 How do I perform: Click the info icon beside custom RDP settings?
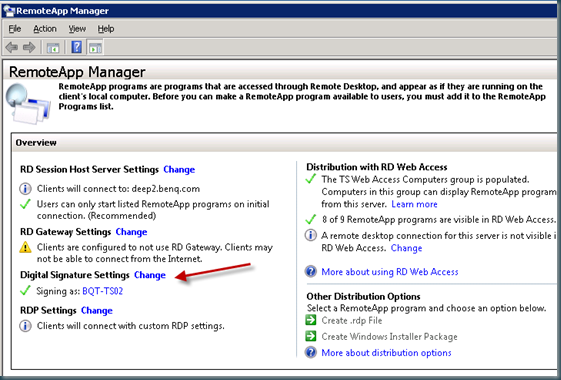25,326
